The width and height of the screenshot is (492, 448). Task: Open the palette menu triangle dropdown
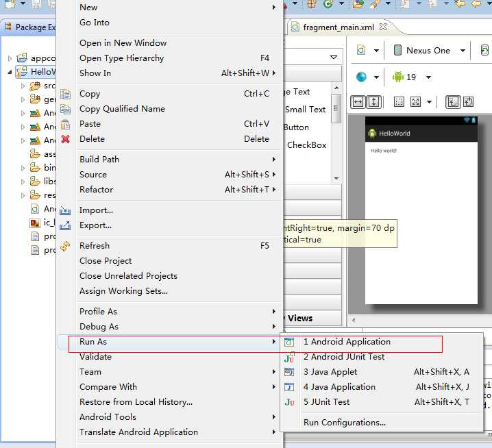click(334, 57)
